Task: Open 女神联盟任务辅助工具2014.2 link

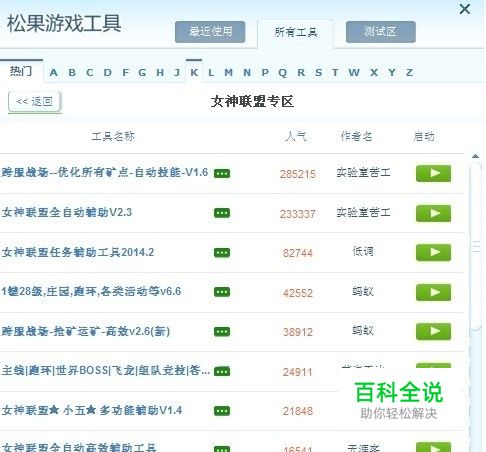Action: [78, 252]
